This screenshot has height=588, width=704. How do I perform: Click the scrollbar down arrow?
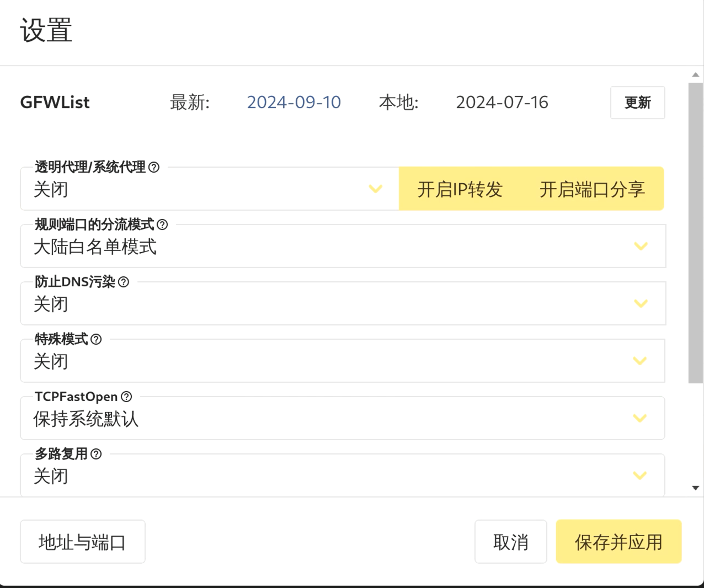click(x=695, y=488)
